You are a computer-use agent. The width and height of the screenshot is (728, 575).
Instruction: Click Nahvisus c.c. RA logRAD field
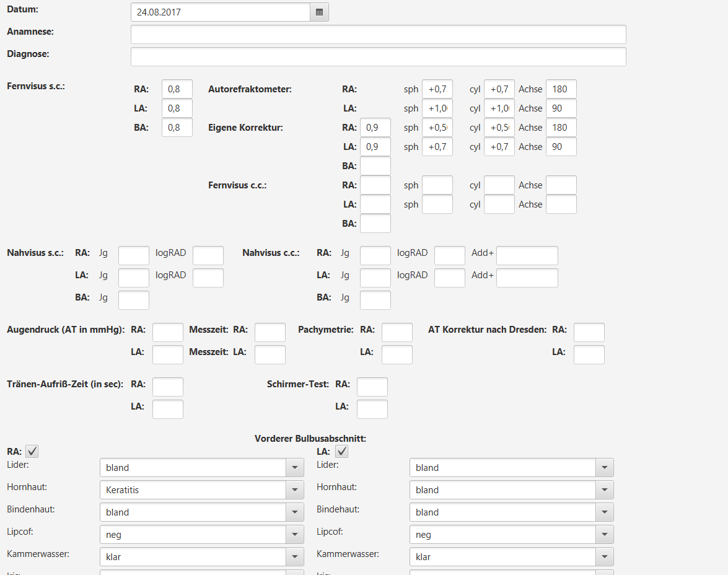450,255
